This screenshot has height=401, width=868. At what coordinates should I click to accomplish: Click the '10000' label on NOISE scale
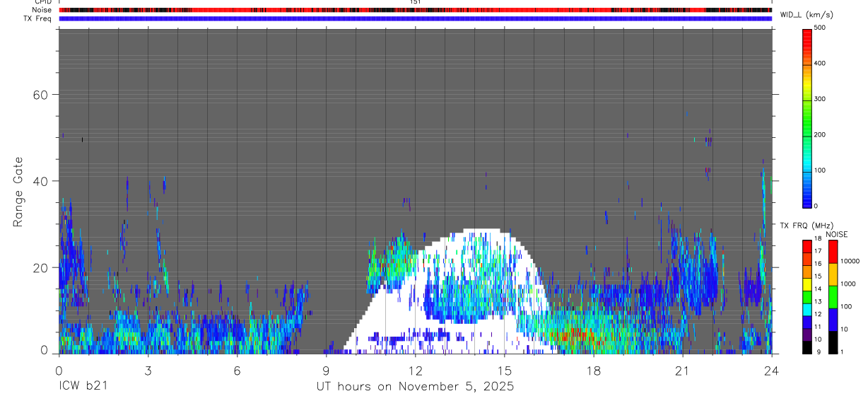849,261
